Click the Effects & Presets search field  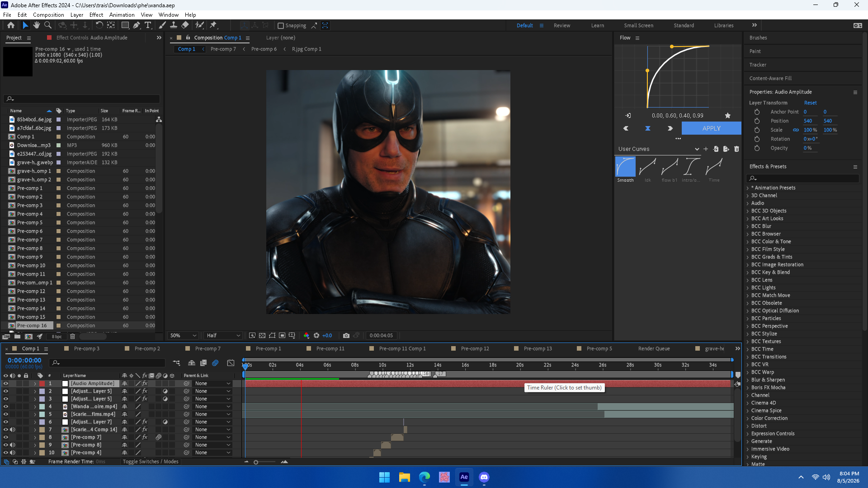pos(803,178)
